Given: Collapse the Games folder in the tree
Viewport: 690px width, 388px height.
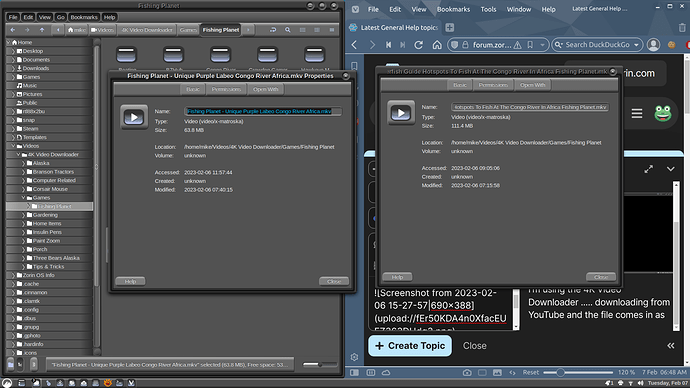Looking at the screenshot, I should (x=24, y=198).
